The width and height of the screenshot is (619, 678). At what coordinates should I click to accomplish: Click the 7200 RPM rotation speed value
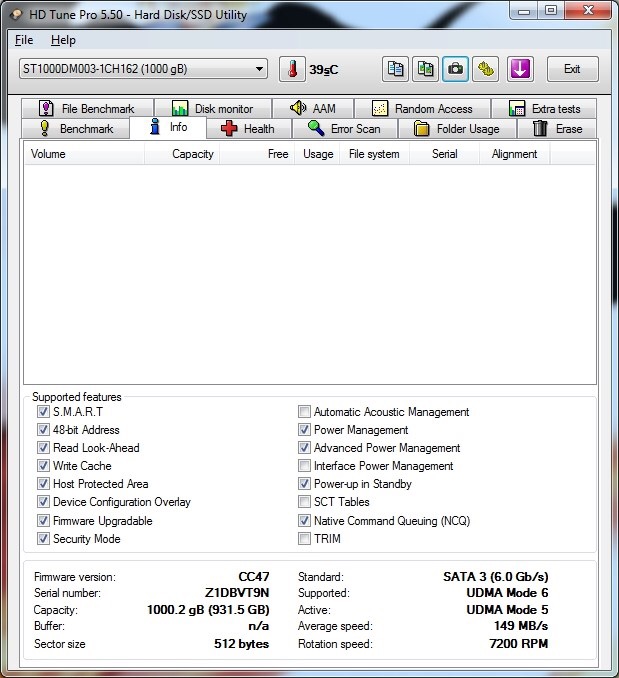coord(518,643)
